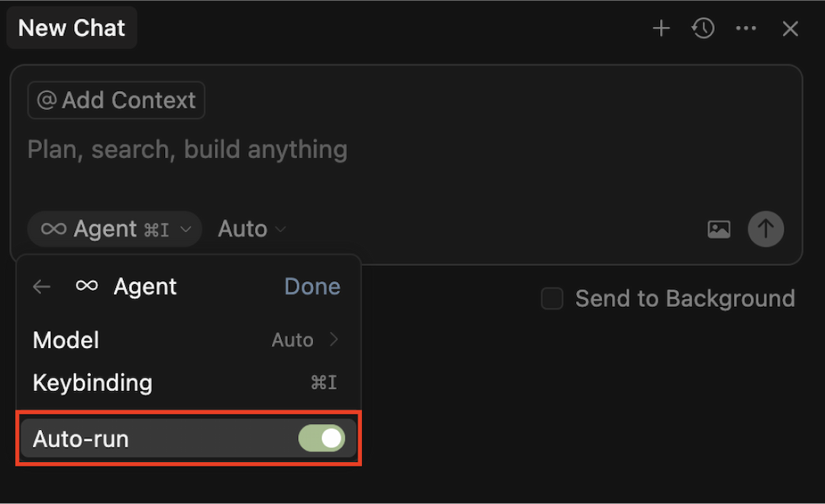Open the Agent mode dropdown
Screen dimensions: 825x504
[x=115, y=229]
